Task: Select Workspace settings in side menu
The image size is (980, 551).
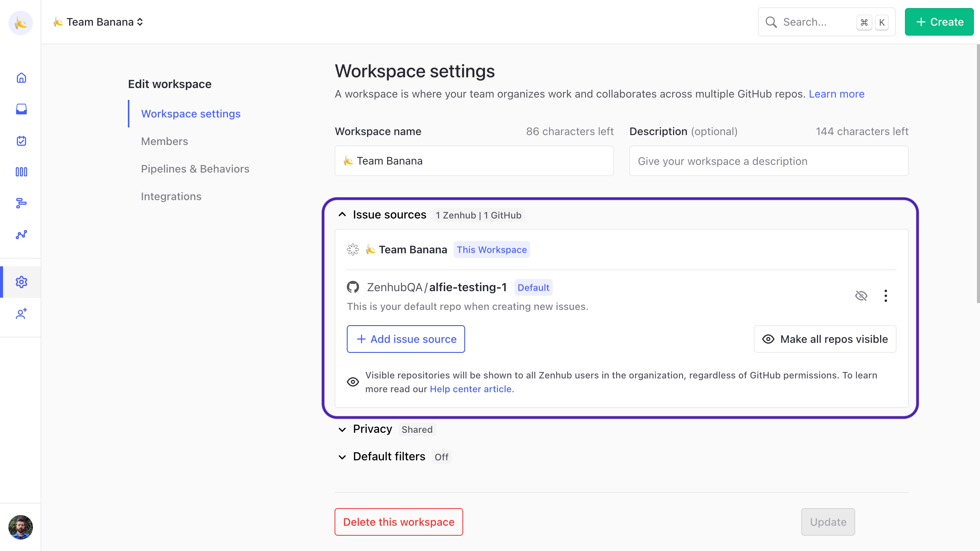Action: tap(191, 114)
